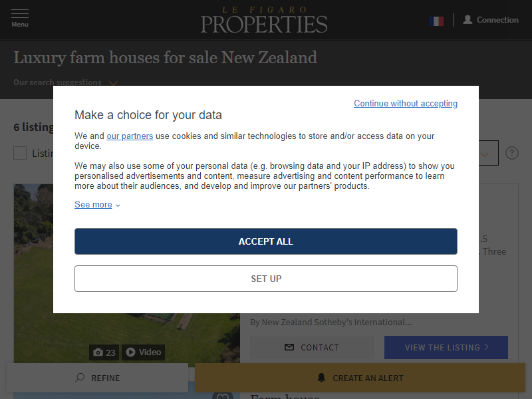
Task: Play the listing Video badge
Action: (144, 352)
